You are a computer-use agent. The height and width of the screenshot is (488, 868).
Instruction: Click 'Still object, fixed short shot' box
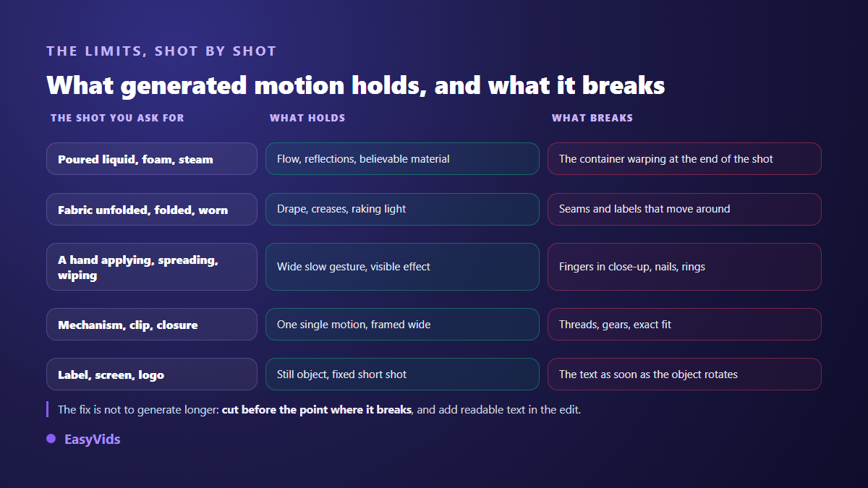(x=402, y=374)
